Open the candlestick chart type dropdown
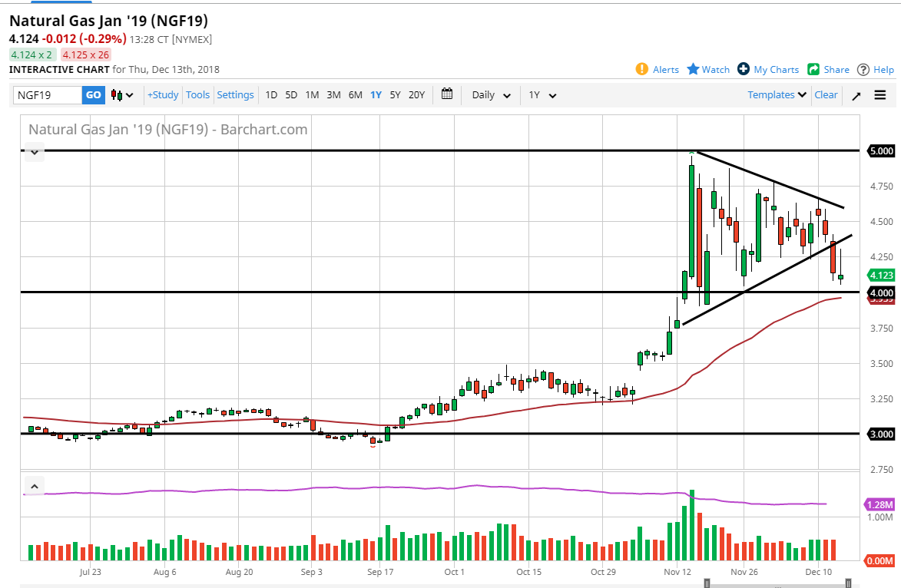 122,95
